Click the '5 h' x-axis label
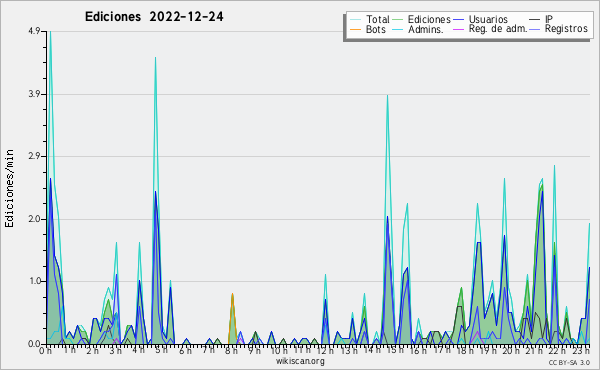Screen dimensions: 600x370 pos(161,350)
